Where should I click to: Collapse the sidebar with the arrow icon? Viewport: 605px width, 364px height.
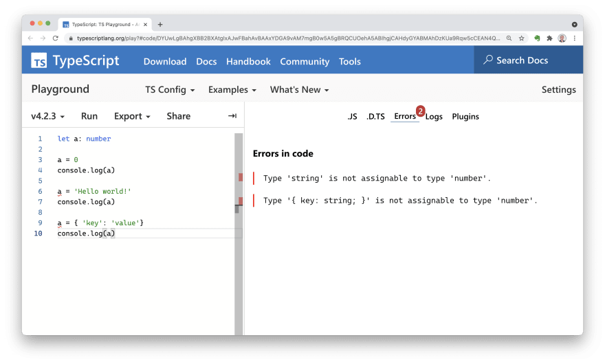tap(232, 115)
